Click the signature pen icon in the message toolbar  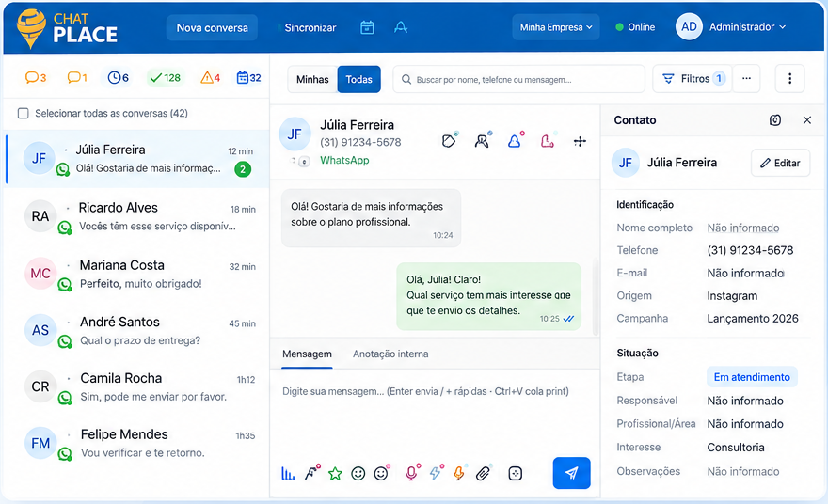click(x=312, y=473)
